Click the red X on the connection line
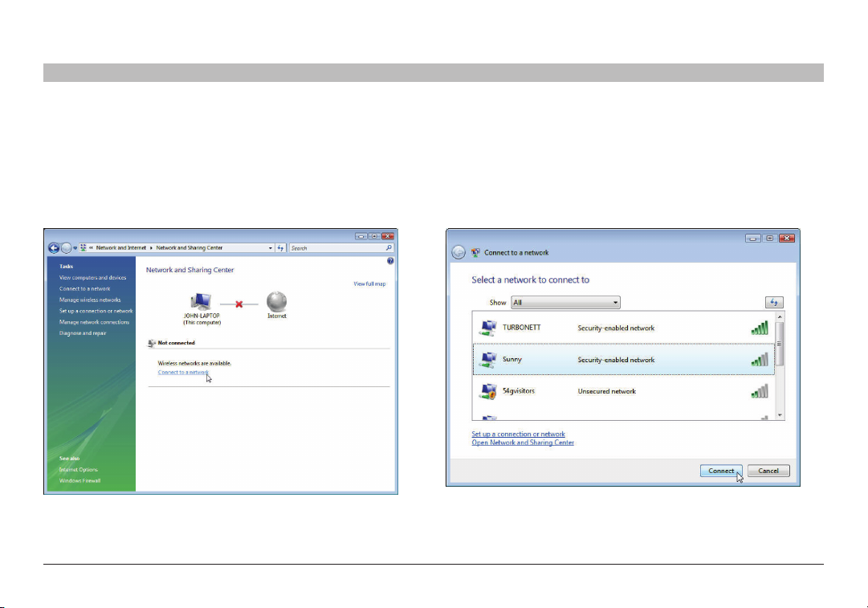The image size is (868, 608). coord(239,304)
